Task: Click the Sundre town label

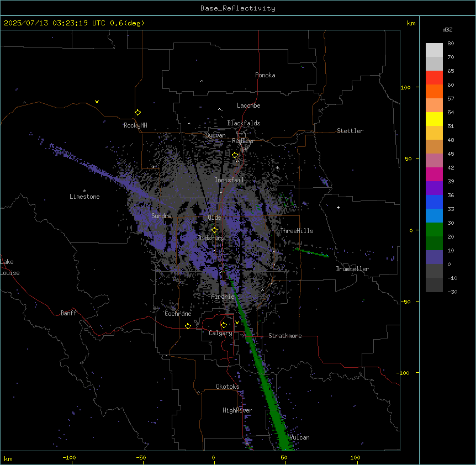Action: [x=161, y=216]
